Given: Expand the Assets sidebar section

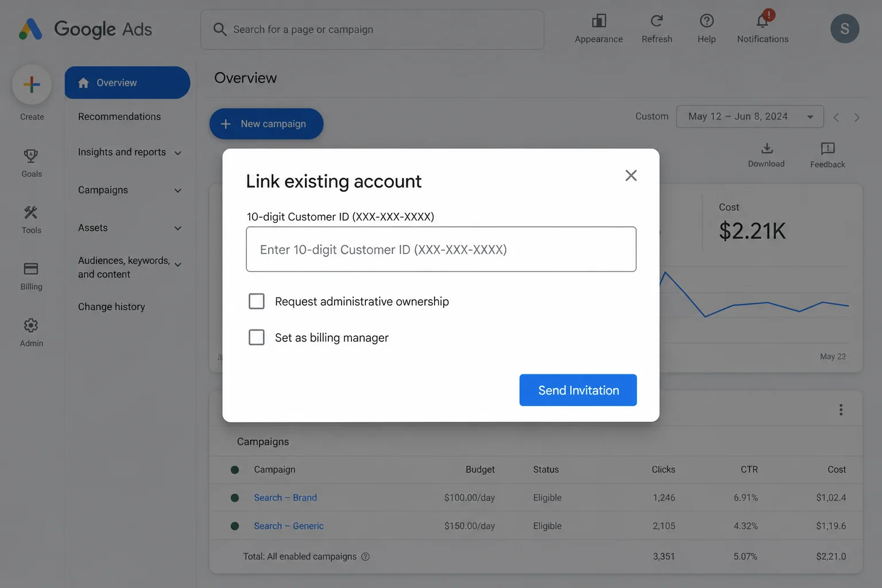Looking at the screenshot, I should click(177, 229).
